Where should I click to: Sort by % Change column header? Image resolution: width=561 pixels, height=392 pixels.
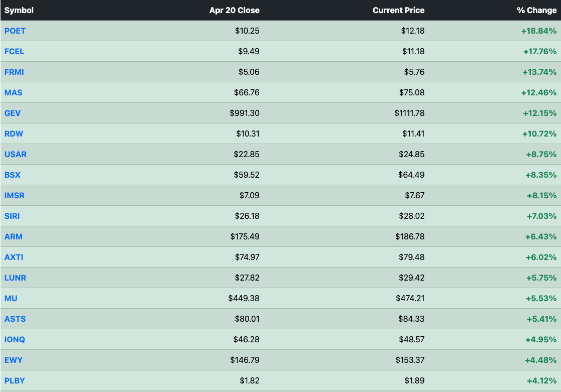pyautogui.click(x=536, y=10)
